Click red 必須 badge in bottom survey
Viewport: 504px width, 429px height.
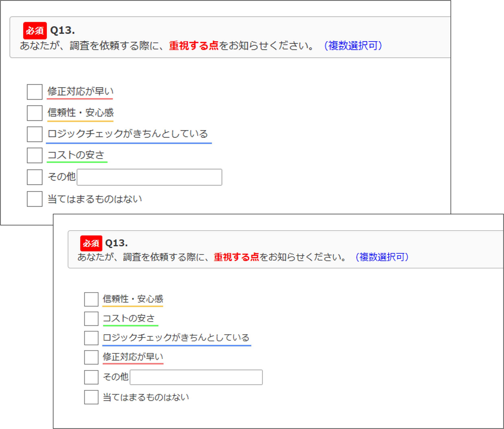coord(91,243)
